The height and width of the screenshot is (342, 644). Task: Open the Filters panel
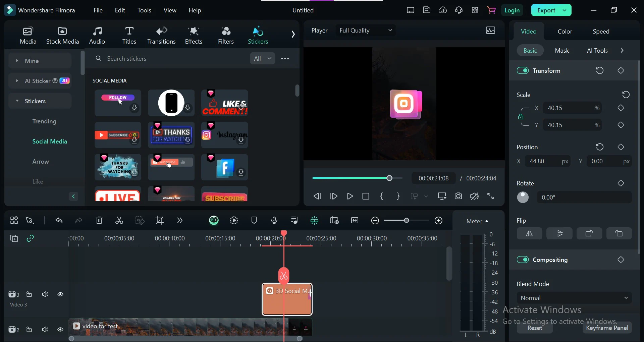pos(226,35)
